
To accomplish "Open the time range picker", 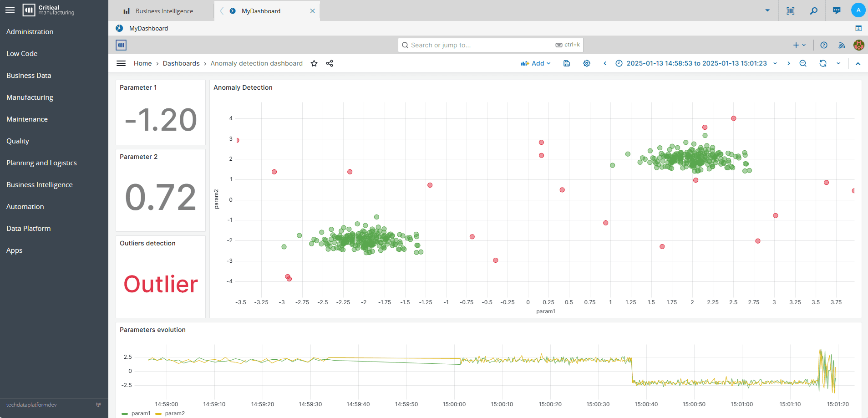I will [x=696, y=63].
